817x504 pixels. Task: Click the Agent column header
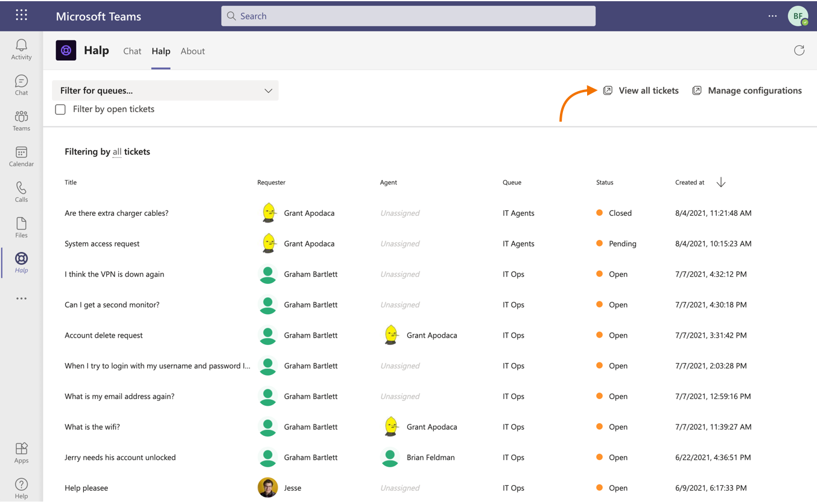pyautogui.click(x=389, y=182)
